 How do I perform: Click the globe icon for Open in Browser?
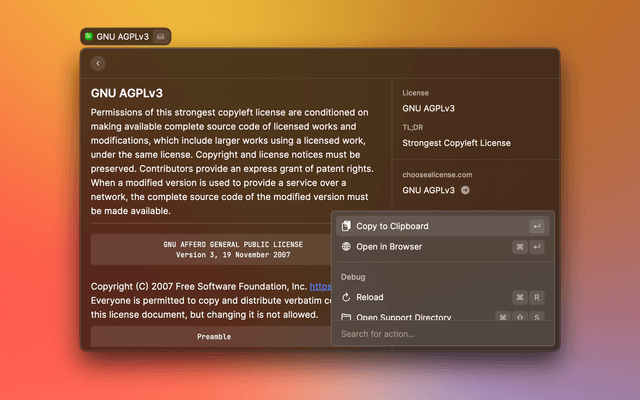click(346, 247)
